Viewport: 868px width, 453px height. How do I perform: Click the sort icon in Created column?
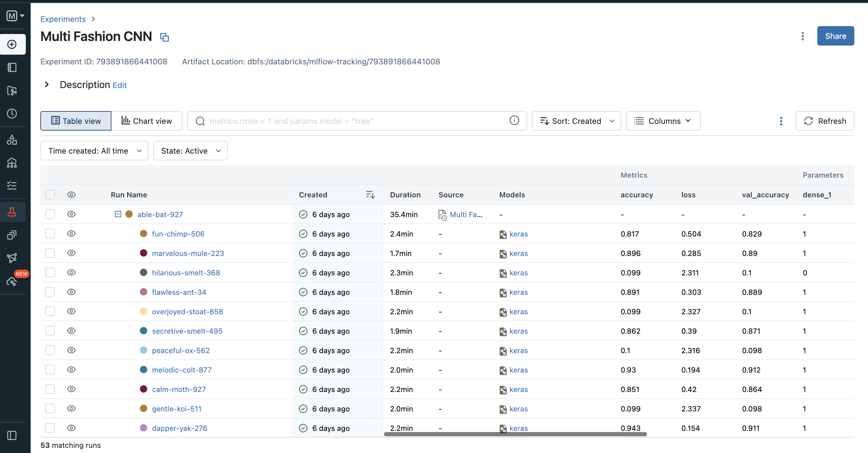pos(370,195)
